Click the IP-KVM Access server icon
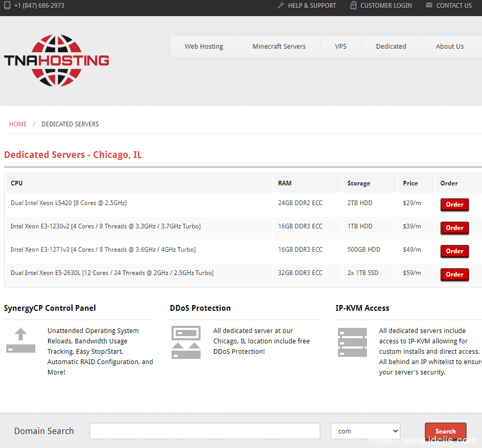The width and height of the screenshot is (482, 448). point(352,342)
